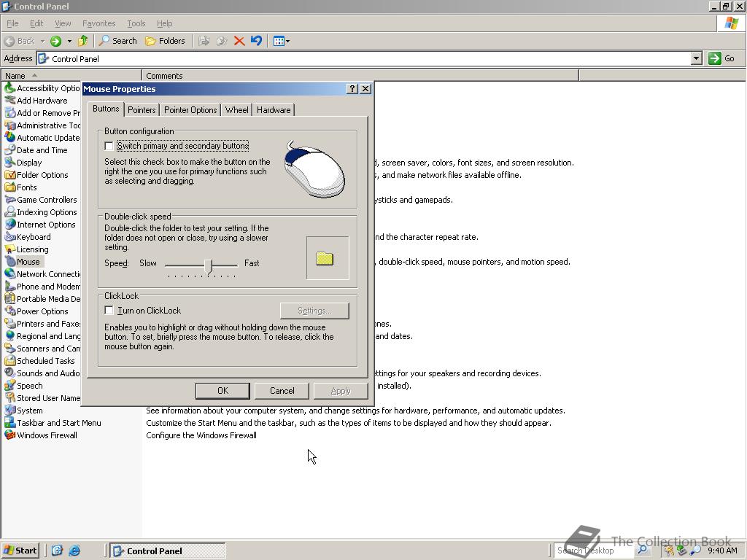Screen dimensions: 747x560
Task: Switch to the Pointer Options tab
Action: click(190, 110)
